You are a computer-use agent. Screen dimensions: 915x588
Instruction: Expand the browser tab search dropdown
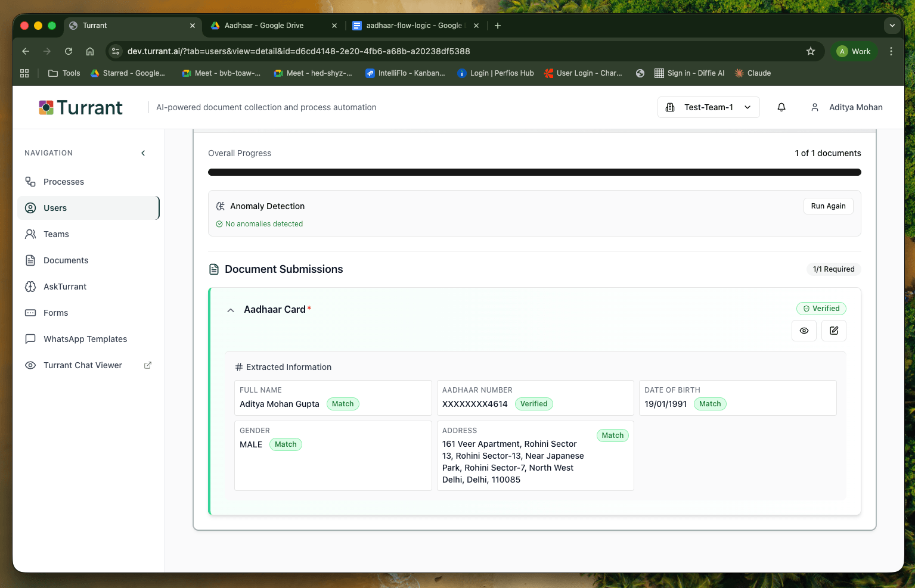(892, 26)
